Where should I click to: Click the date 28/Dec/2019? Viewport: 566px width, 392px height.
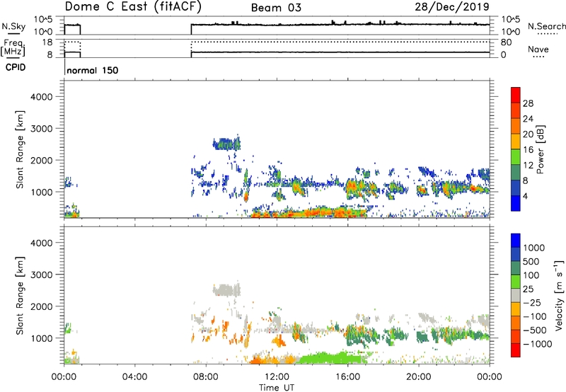452,6
